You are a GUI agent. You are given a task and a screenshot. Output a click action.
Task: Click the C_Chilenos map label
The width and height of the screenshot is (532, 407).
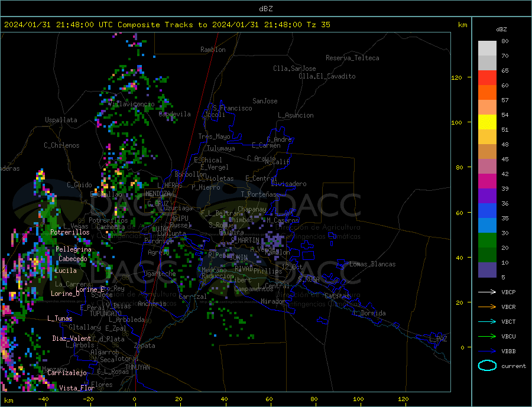[61, 145]
